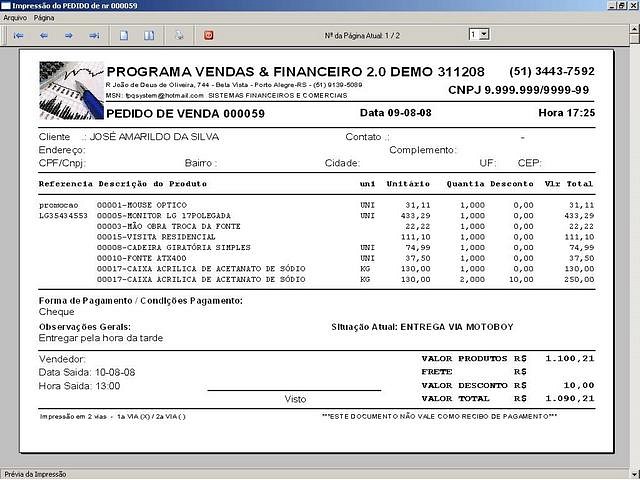Close the Impressão do PEDIDO window
The width and height of the screenshot is (640, 480).
click(x=631, y=6)
